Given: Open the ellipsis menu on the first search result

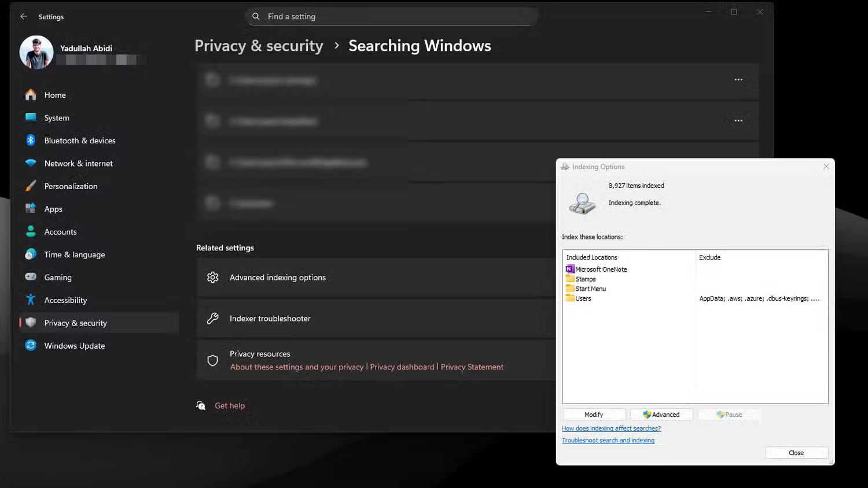Looking at the screenshot, I should tap(738, 80).
